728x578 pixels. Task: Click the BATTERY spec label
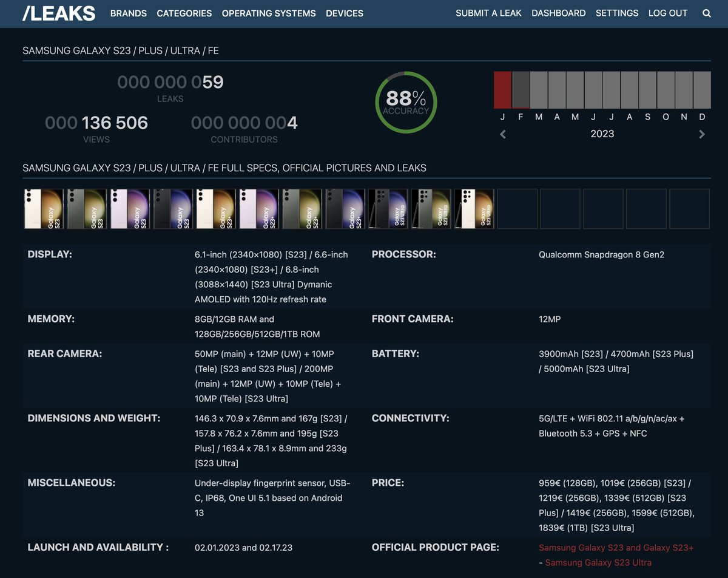396,353
